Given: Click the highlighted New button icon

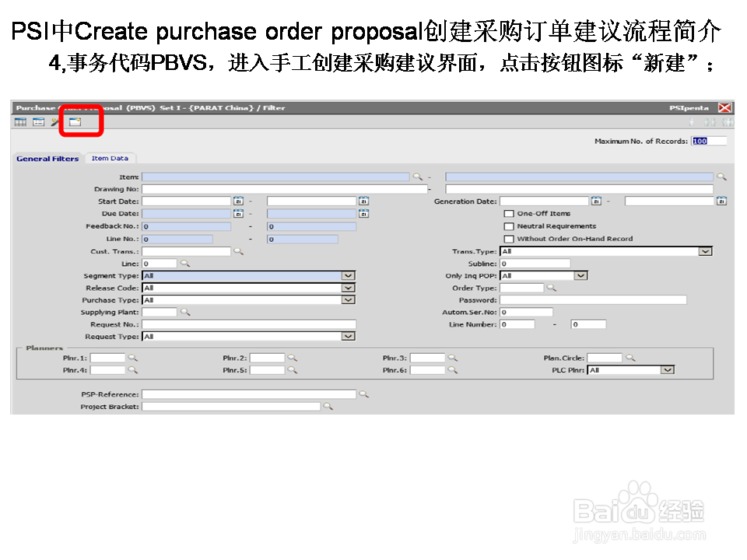Looking at the screenshot, I should point(75,122).
